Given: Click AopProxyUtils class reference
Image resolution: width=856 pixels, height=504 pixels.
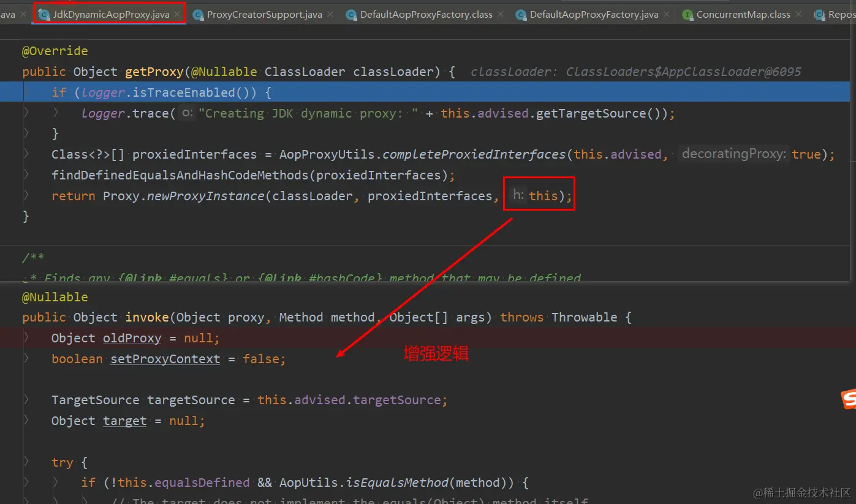Looking at the screenshot, I should coord(327,154).
